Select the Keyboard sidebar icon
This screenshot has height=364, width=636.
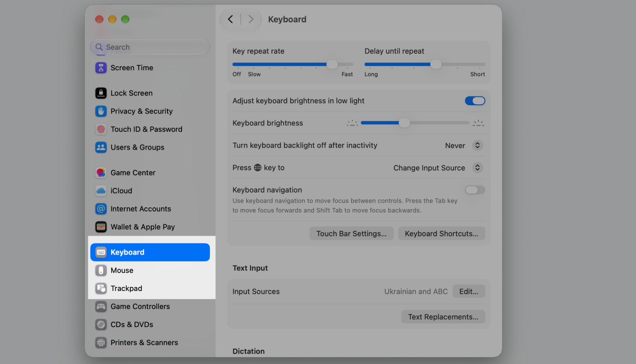101,252
